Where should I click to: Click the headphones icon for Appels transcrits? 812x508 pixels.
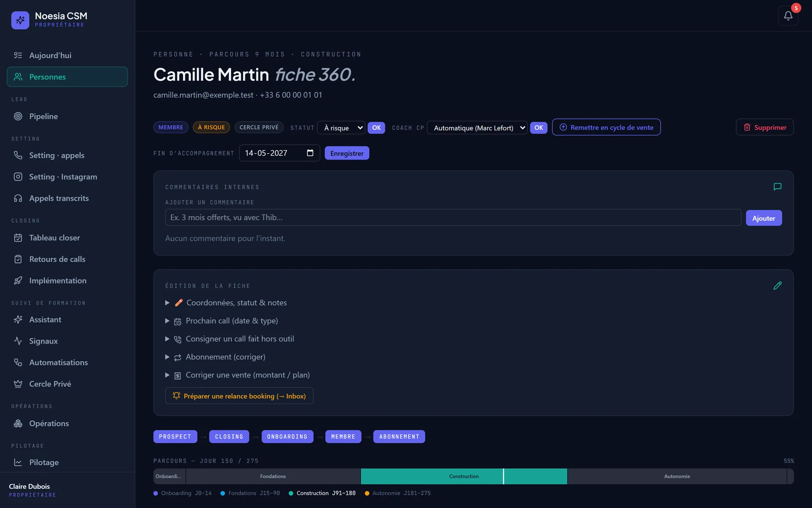[x=18, y=198]
